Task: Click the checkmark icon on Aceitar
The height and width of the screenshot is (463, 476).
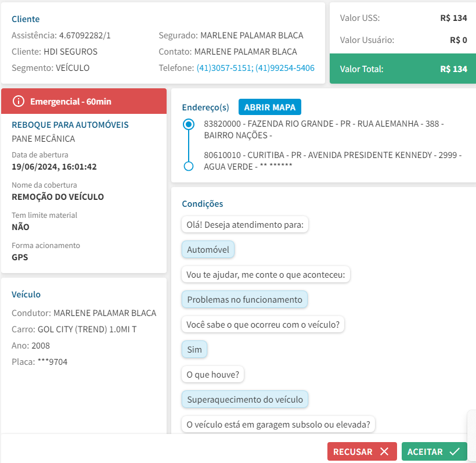Action: (455, 451)
